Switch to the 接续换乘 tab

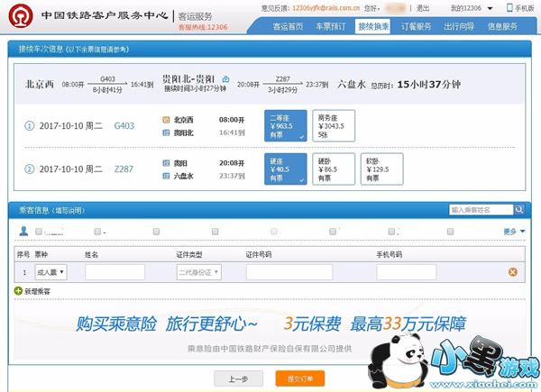[x=373, y=27]
